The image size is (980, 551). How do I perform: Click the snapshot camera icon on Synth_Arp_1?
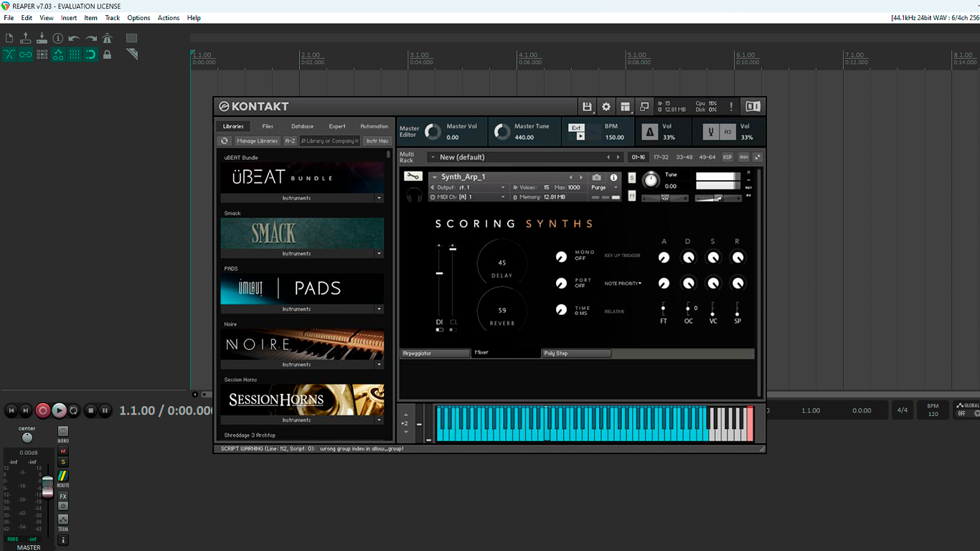(597, 177)
